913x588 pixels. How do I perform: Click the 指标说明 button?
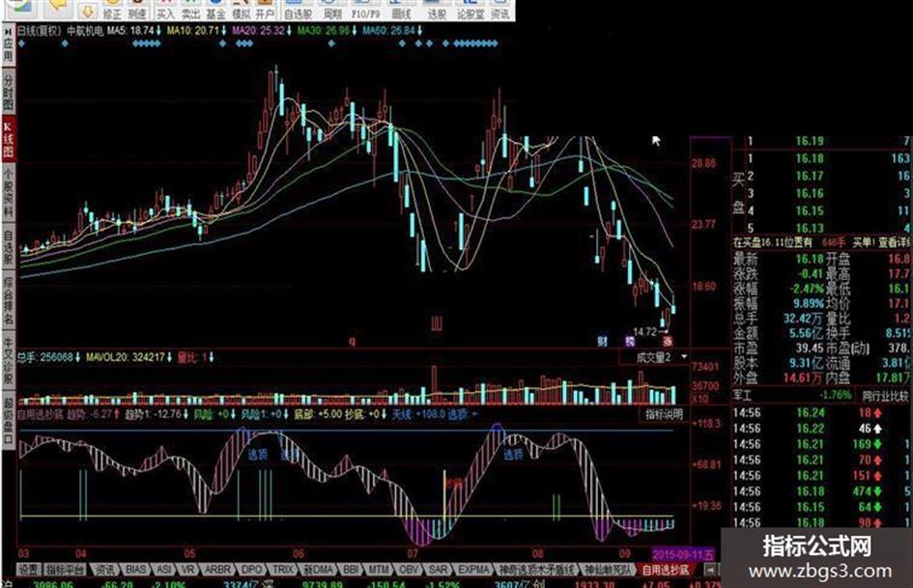[x=664, y=414]
